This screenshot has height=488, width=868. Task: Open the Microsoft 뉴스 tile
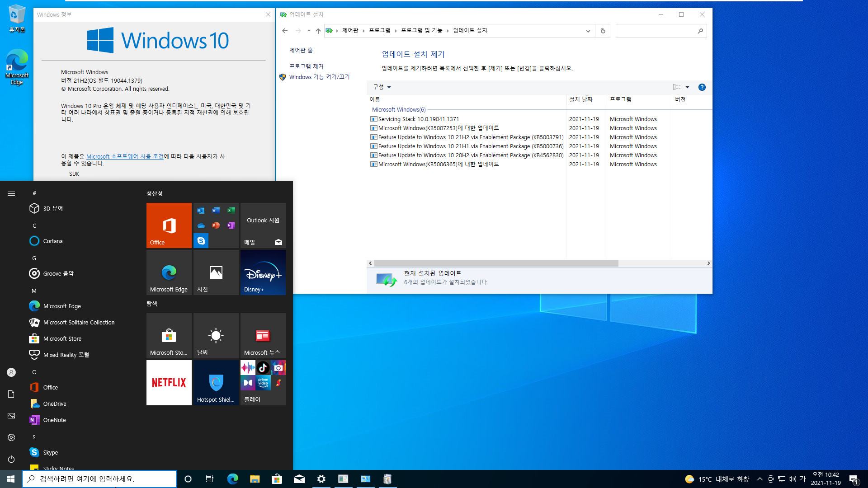coord(263,335)
